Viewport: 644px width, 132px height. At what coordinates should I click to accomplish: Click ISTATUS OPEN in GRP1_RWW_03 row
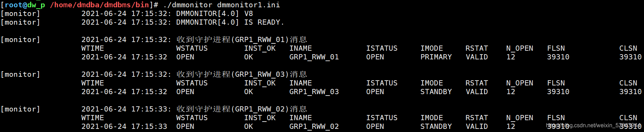tap(375, 92)
